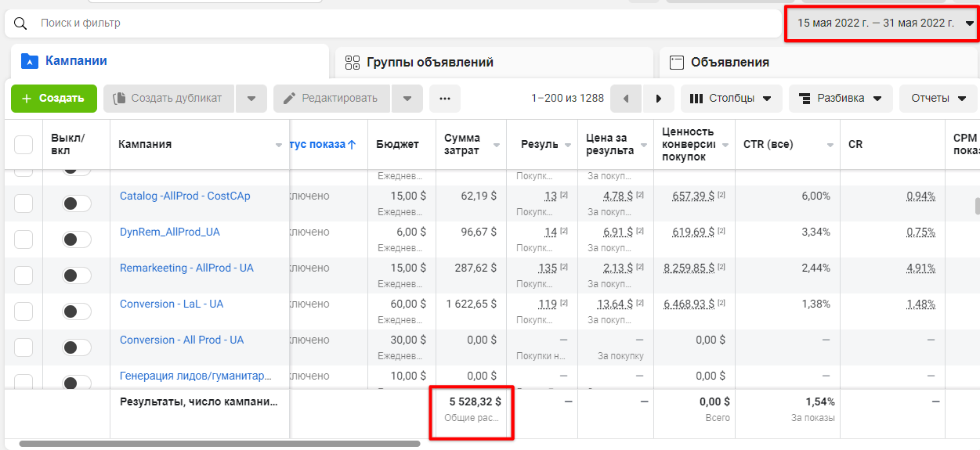Click the Ad Groups grid icon

click(x=353, y=63)
